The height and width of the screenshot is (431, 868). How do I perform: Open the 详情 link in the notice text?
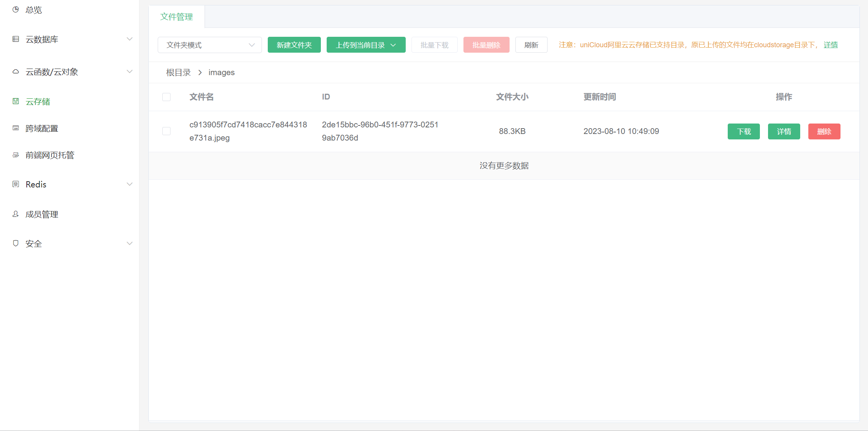831,45
